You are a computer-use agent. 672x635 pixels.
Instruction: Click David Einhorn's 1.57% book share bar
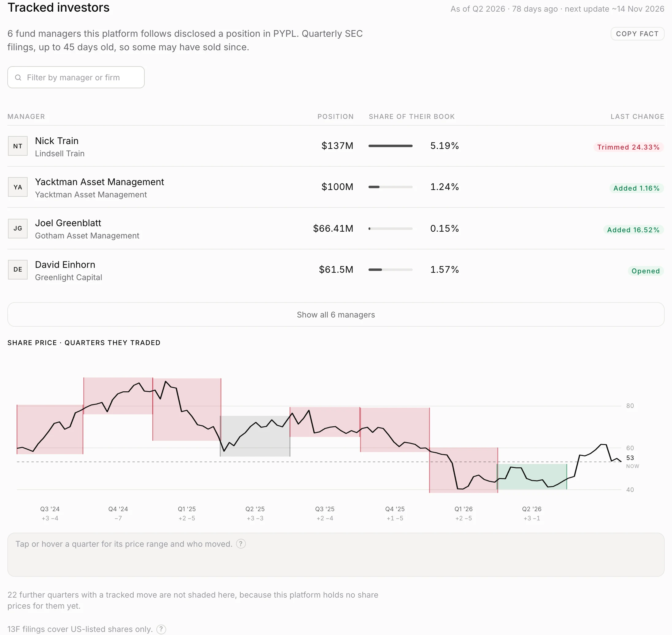click(390, 269)
